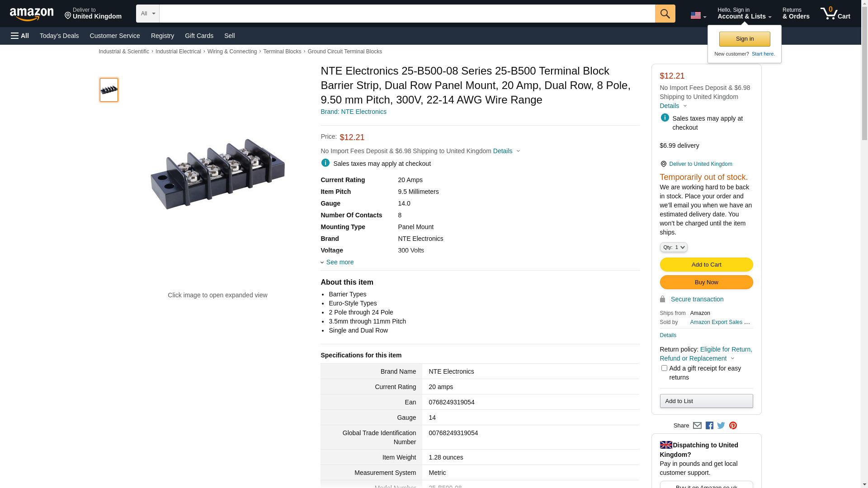Expand See more product details
Image resolution: width=868 pixels, height=488 pixels.
click(339, 262)
